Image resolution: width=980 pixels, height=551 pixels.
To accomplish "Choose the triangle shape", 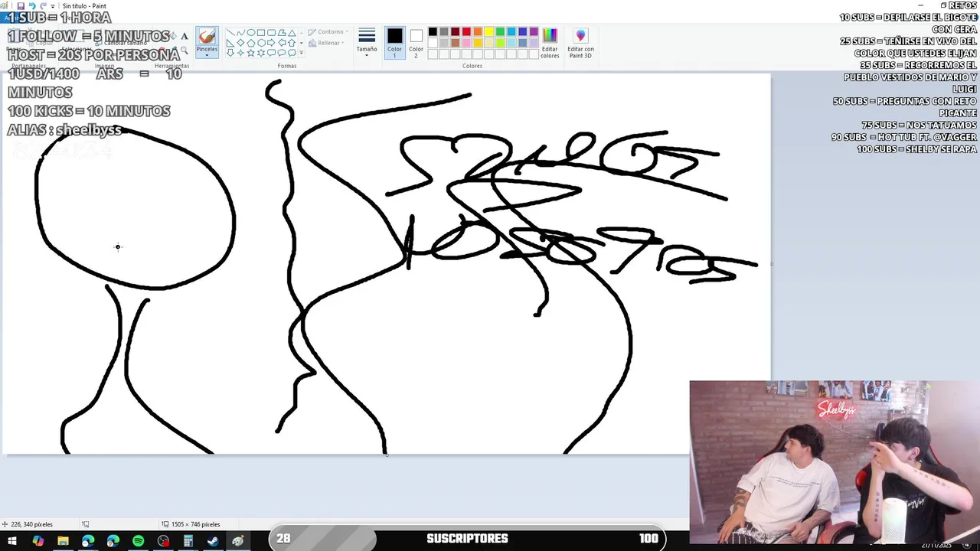I will (x=292, y=33).
